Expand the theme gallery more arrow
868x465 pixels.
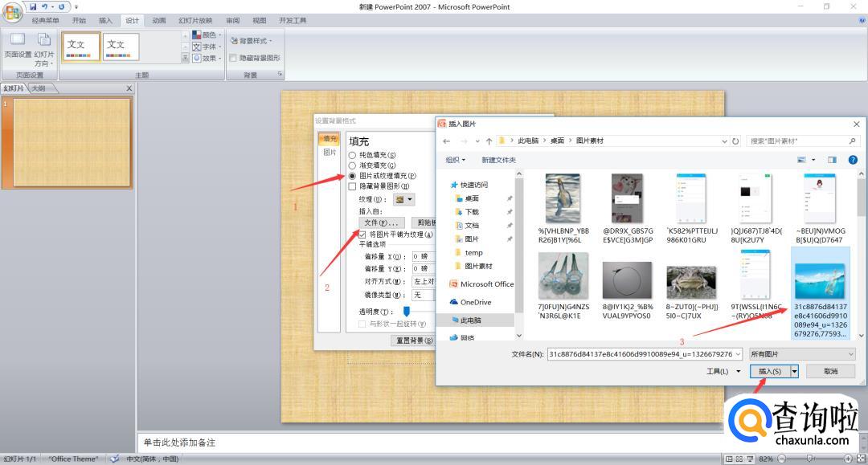pyautogui.click(x=185, y=58)
